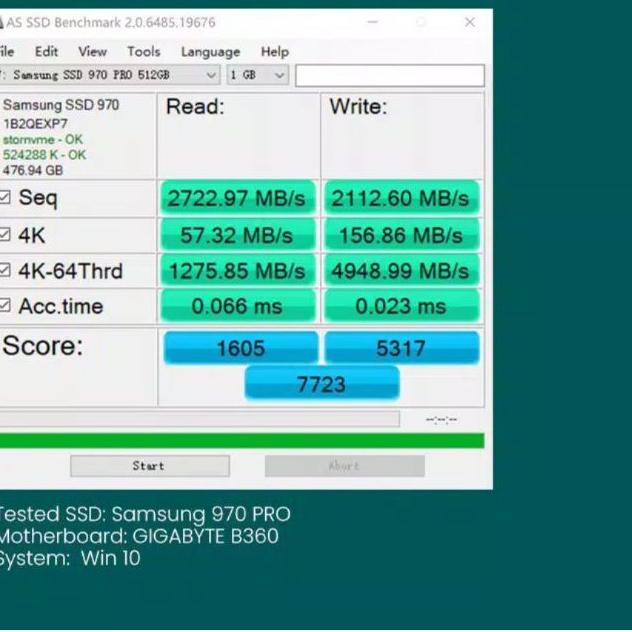Close the AS SSD Benchmark window
The image size is (632, 632).
470,22
